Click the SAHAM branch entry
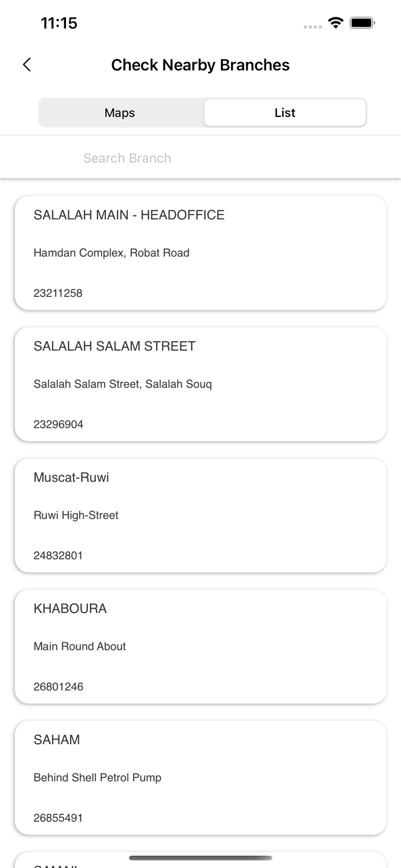Screen dimensions: 401x868 (x=200, y=778)
